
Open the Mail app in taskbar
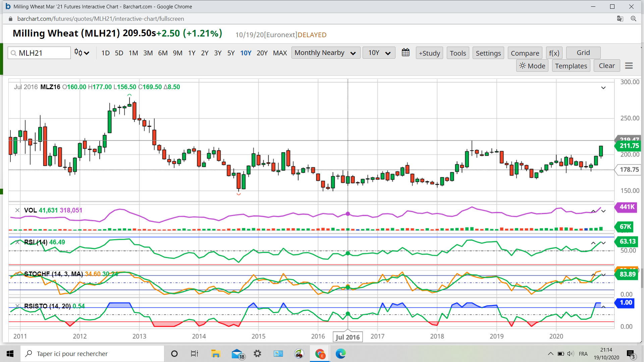click(237, 354)
